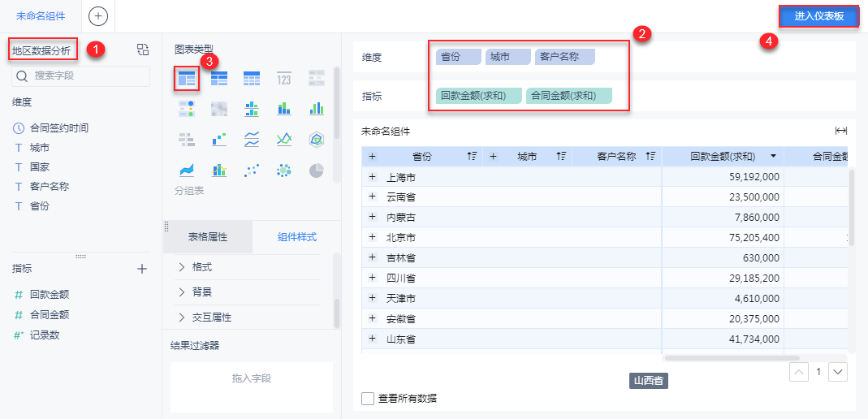This screenshot has height=419, width=868.
Task: Select the detail table chart type
Action: tap(252, 79)
